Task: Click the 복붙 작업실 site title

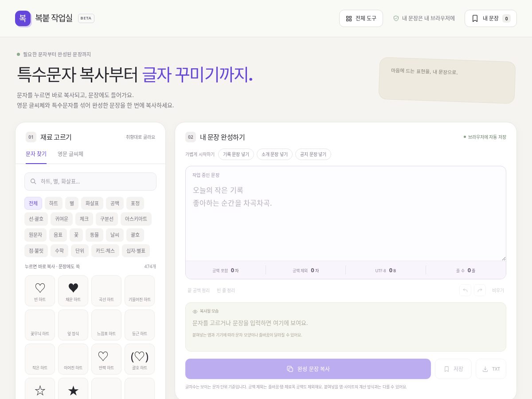Action: 54,18
